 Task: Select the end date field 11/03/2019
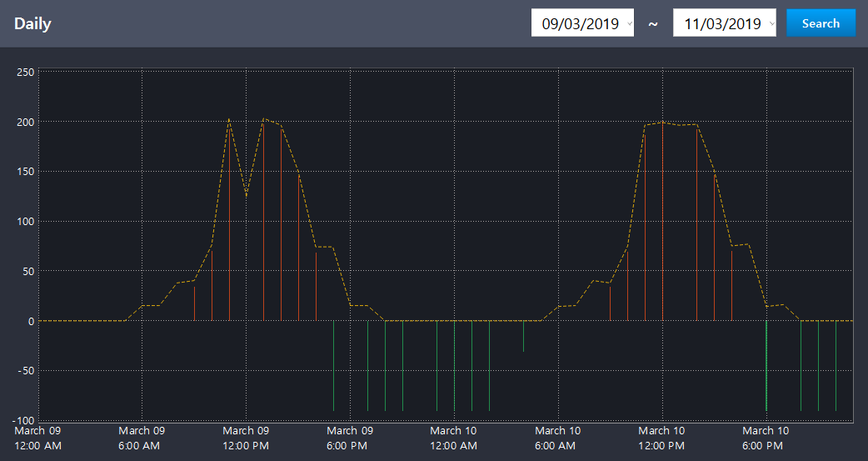pos(724,23)
